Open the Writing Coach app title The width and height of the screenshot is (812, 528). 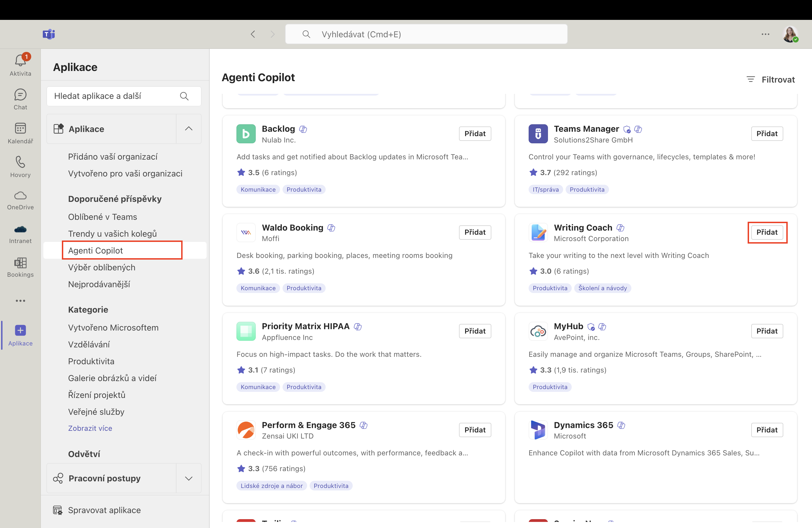pos(583,228)
